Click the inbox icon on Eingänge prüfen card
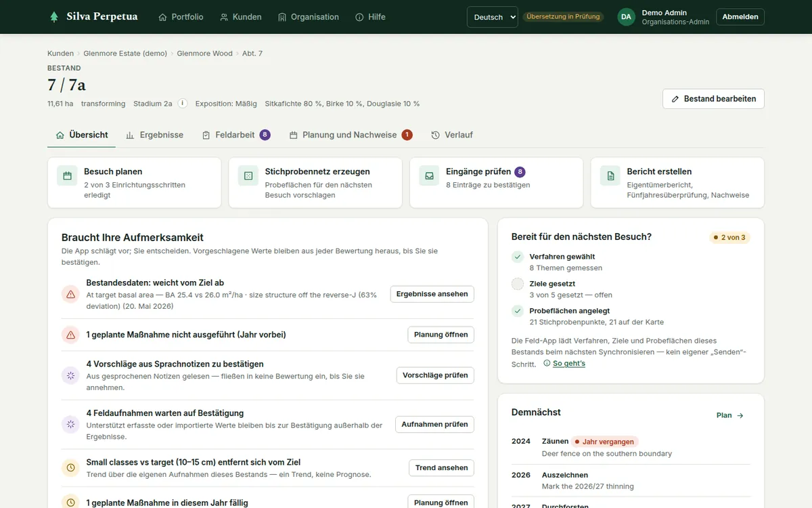 pos(429,175)
